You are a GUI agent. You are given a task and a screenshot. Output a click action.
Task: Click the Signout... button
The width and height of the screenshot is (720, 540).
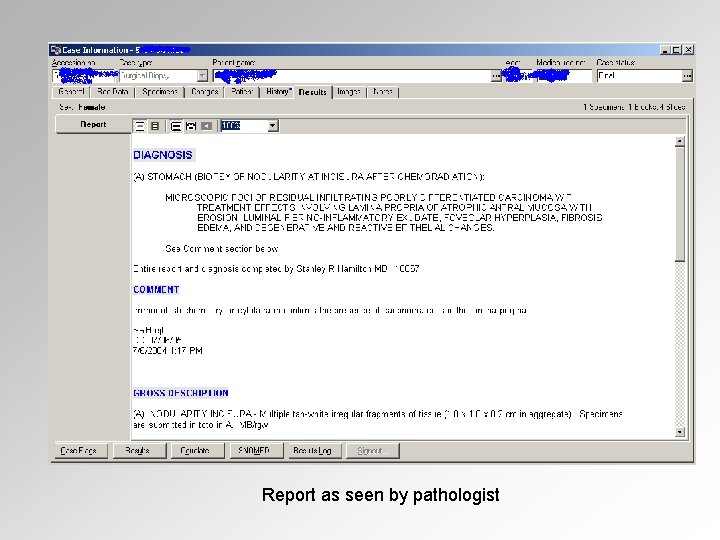tap(372, 451)
